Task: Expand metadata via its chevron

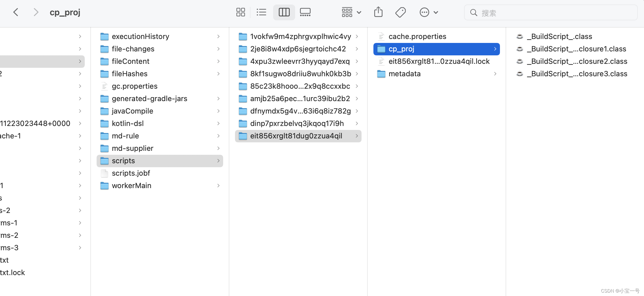Action: [495, 74]
